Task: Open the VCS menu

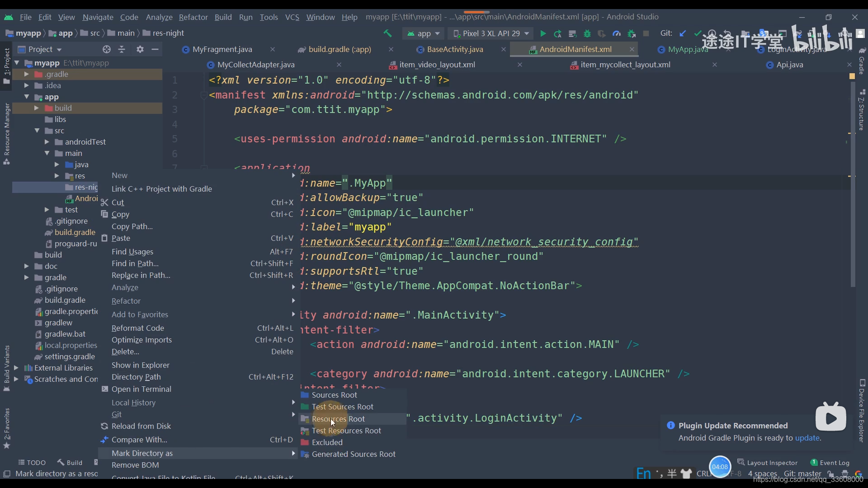Action: tap(292, 17)
